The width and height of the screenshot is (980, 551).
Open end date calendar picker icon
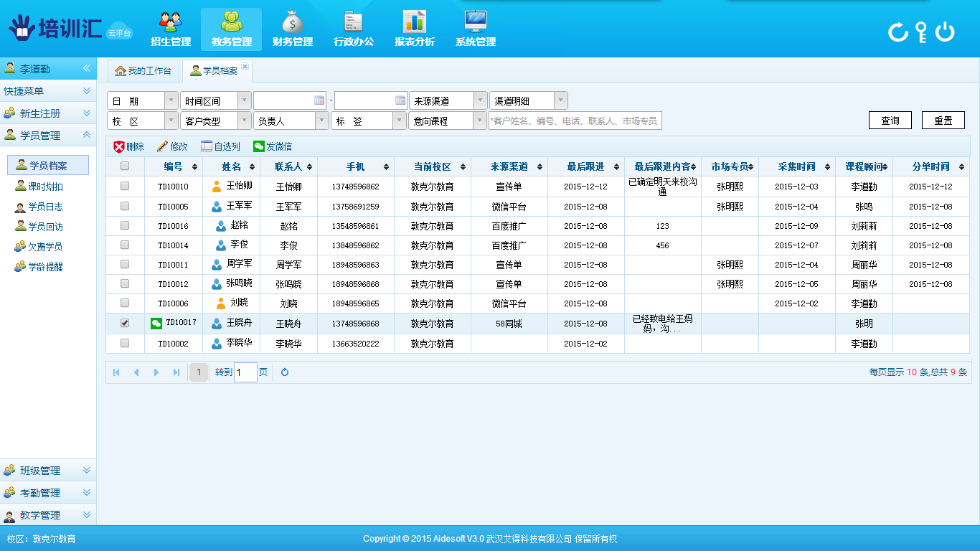[x=400, y=100]
